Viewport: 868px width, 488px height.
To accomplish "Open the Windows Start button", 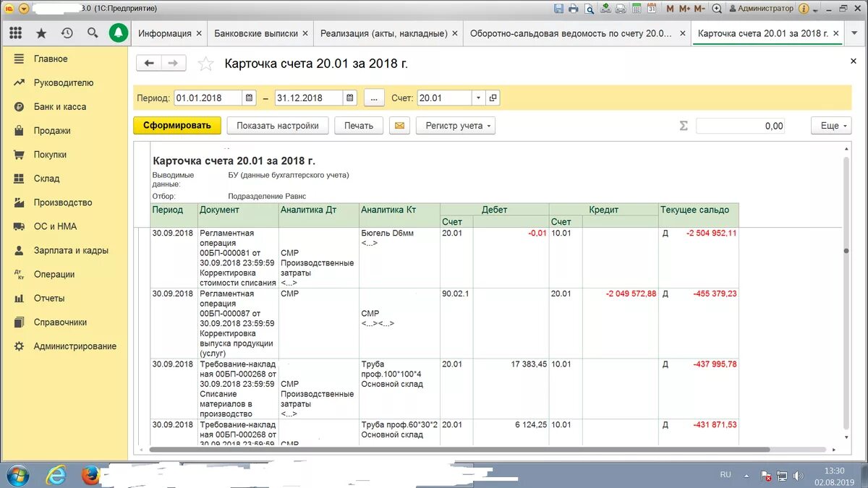I will click(x=17, y=475).
